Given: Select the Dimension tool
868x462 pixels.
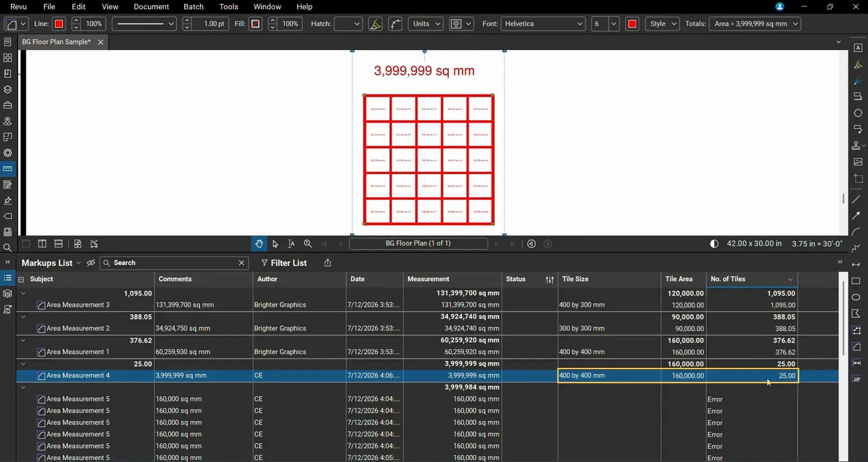Looking at the screenshot, I should [856, 265].
